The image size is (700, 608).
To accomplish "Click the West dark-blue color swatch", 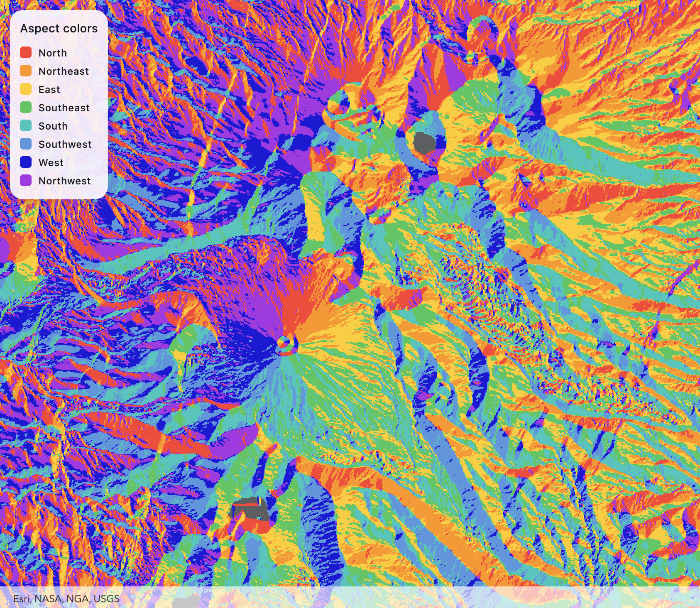I will click(26, 162).
